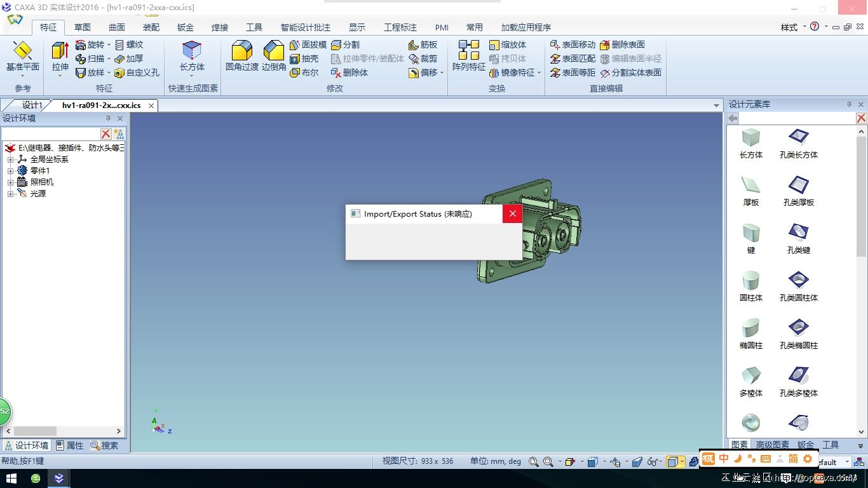This screenshot has height=488, width=868.
Task: Click the 分割 split tool
Action: (x=346, y=44)
